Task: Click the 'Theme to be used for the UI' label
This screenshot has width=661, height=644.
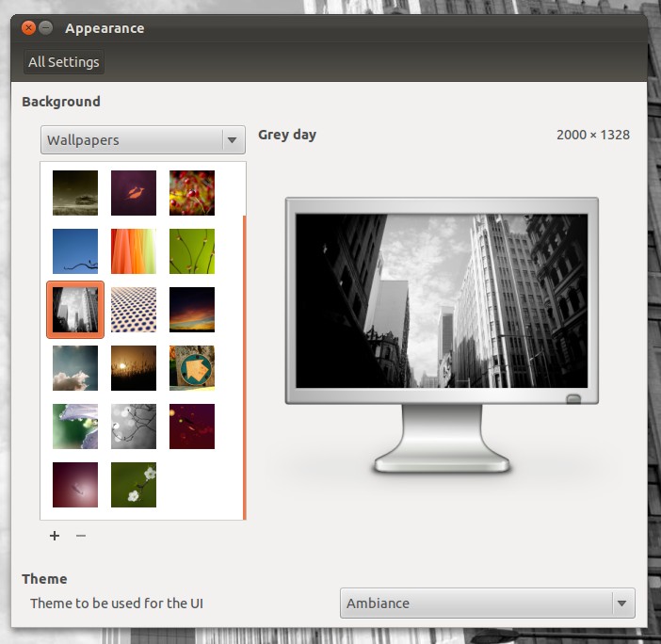Action: pyautogui.click(x=117, y=604)
